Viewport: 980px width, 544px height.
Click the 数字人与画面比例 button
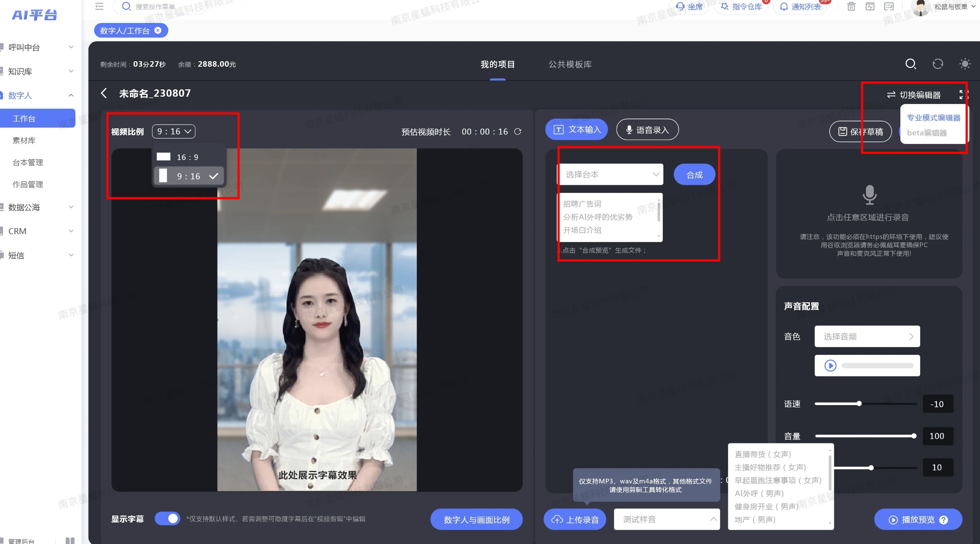(x=476, y=519)
